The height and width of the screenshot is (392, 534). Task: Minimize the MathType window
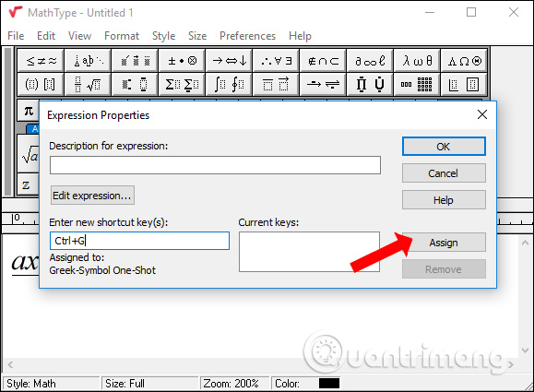430,13
